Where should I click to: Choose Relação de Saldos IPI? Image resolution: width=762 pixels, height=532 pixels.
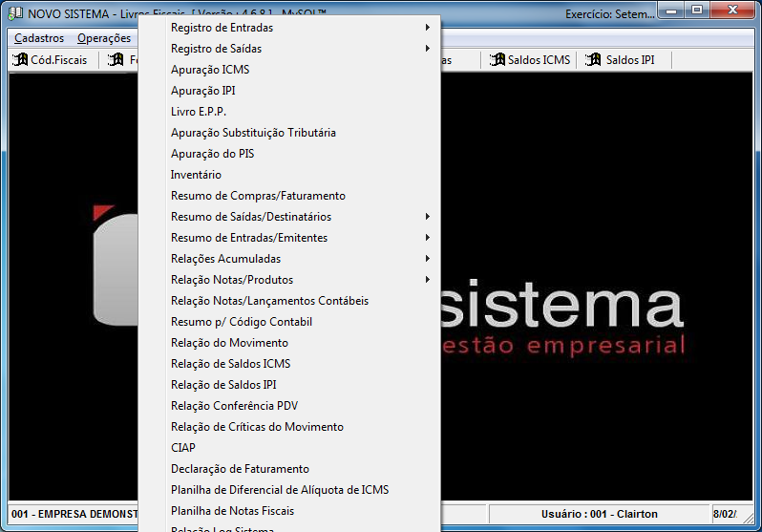pyautogui.click(x=289, y=385)
